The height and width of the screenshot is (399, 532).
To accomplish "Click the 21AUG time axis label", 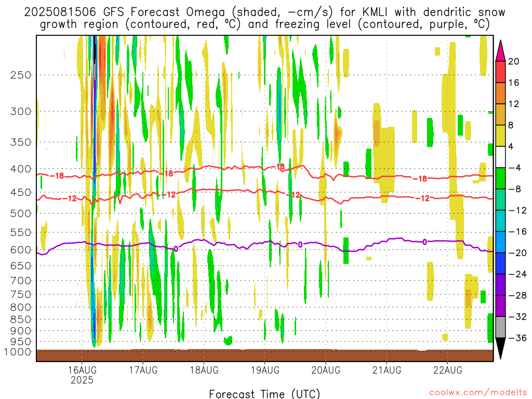I will point(387,370).
